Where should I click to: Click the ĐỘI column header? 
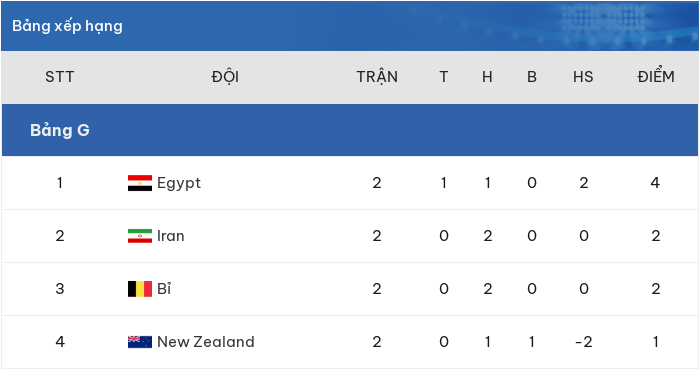coord(225,77)
